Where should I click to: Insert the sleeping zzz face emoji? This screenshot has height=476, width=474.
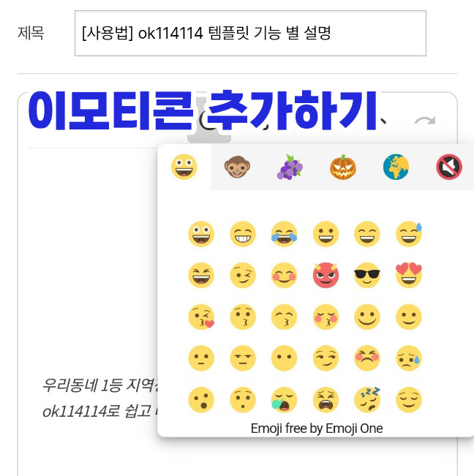367,400
